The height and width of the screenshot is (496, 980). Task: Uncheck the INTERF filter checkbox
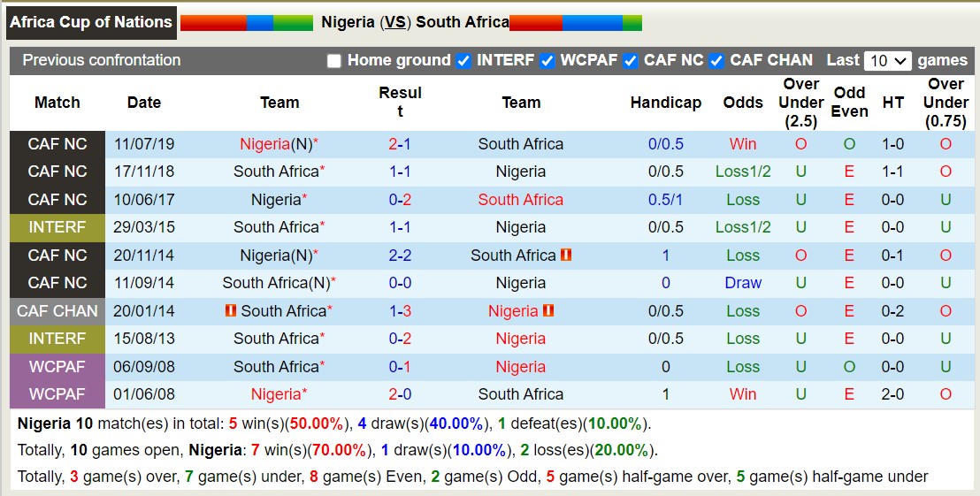click(463, 61)
